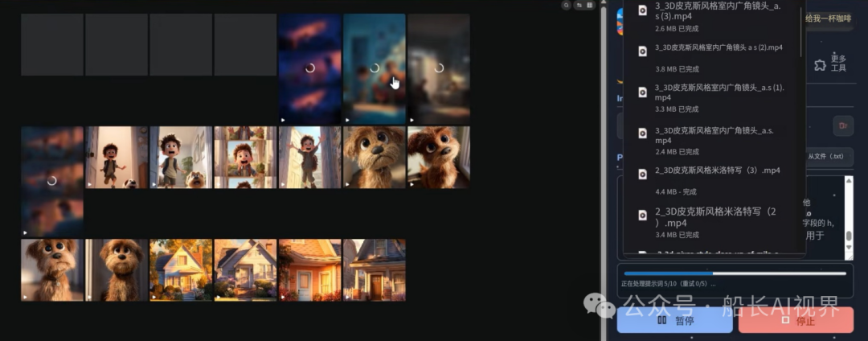
Task: Click the red folder icon button
Action: coord(843,125)
